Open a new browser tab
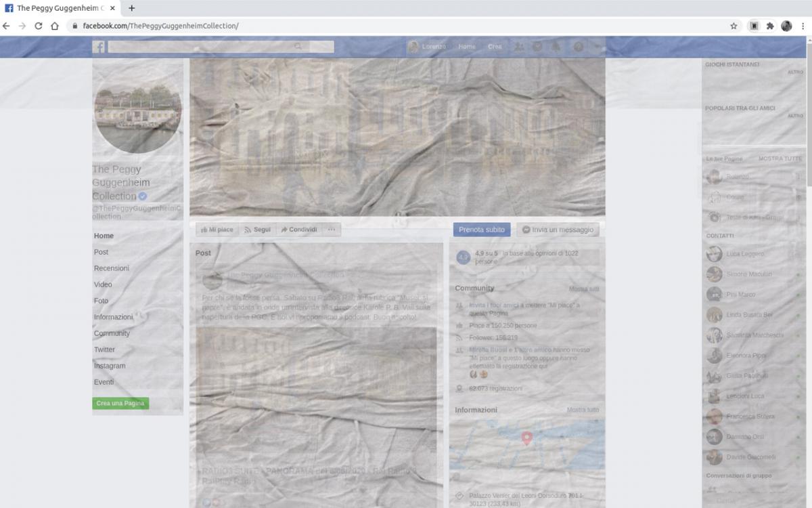812x508 pixels. (131, 8)
